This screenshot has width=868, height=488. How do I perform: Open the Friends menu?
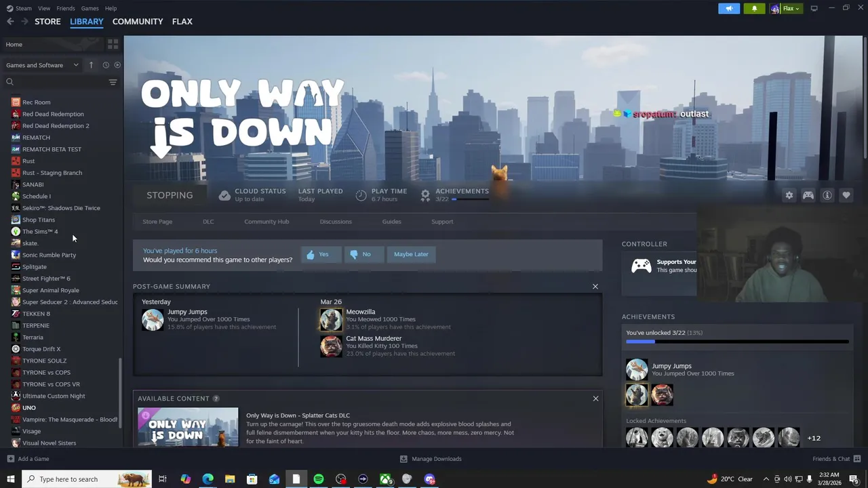click(x=66, y=8)
